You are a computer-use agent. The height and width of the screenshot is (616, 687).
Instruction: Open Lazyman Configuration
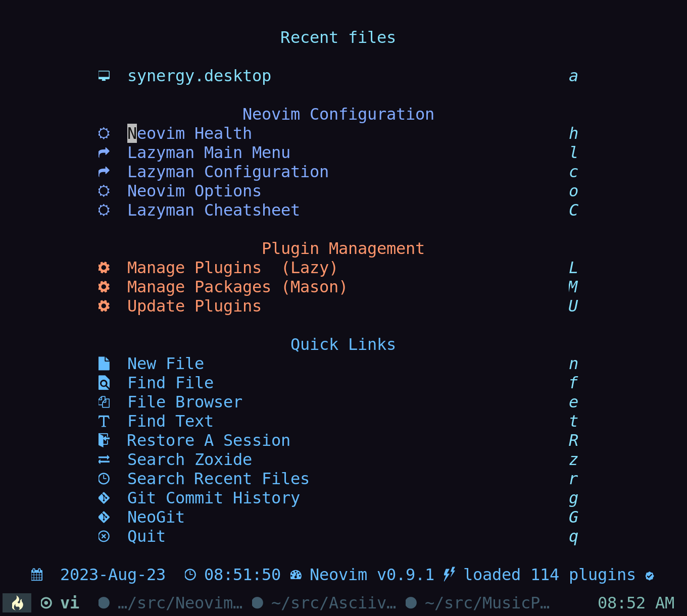pos(228,172)
